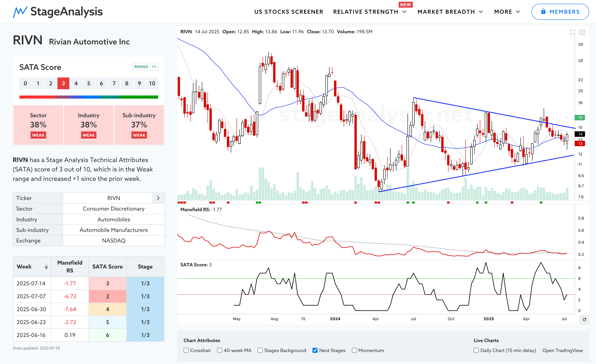Click the NEW badge above Relative Strength

[x=405, y=5]
